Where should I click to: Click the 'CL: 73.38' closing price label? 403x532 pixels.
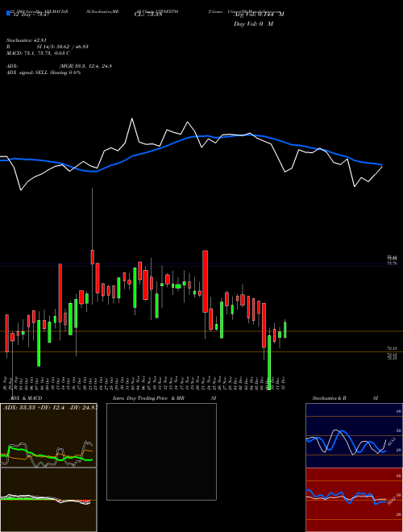tap(148, 15)
